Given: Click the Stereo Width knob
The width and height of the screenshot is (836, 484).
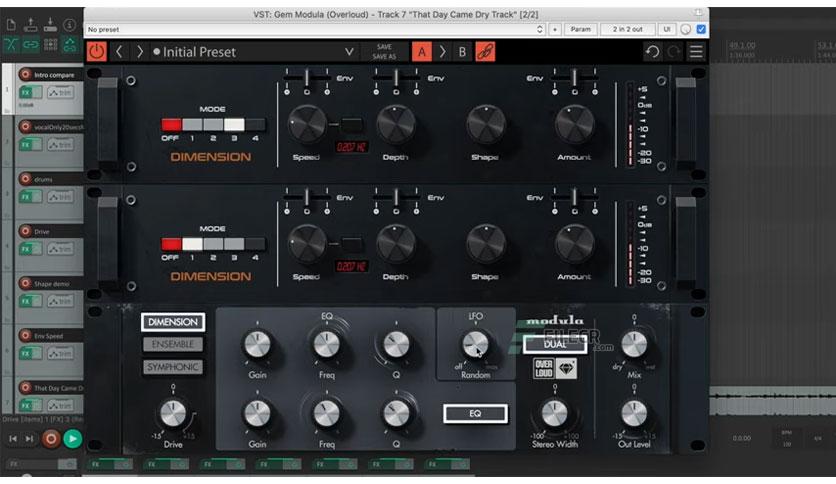Looking at the screenshot, I should point(554,413).
